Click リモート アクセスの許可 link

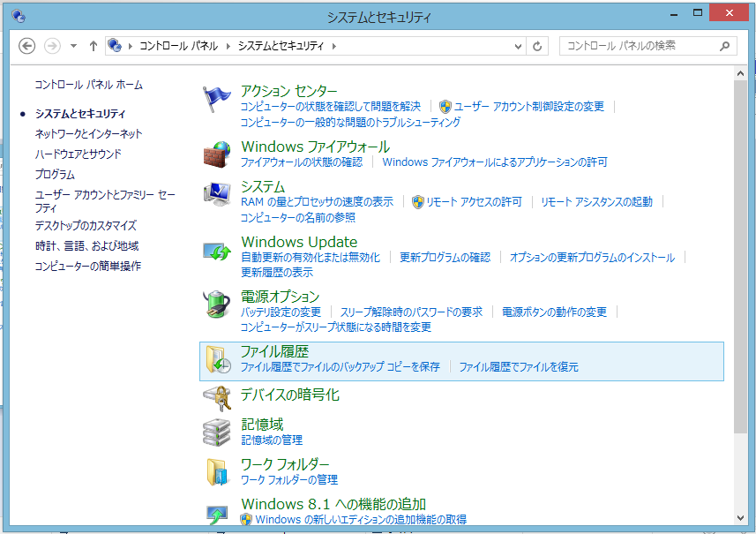click(474, 202)
